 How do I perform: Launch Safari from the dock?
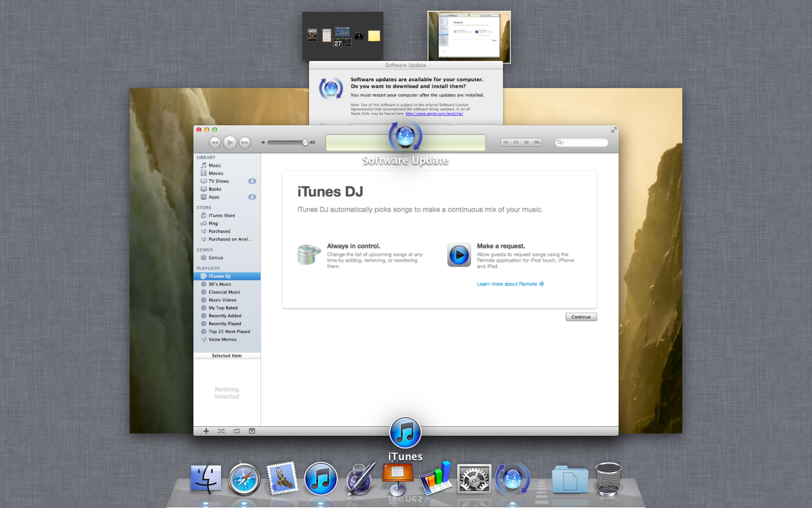coord(244,479)
